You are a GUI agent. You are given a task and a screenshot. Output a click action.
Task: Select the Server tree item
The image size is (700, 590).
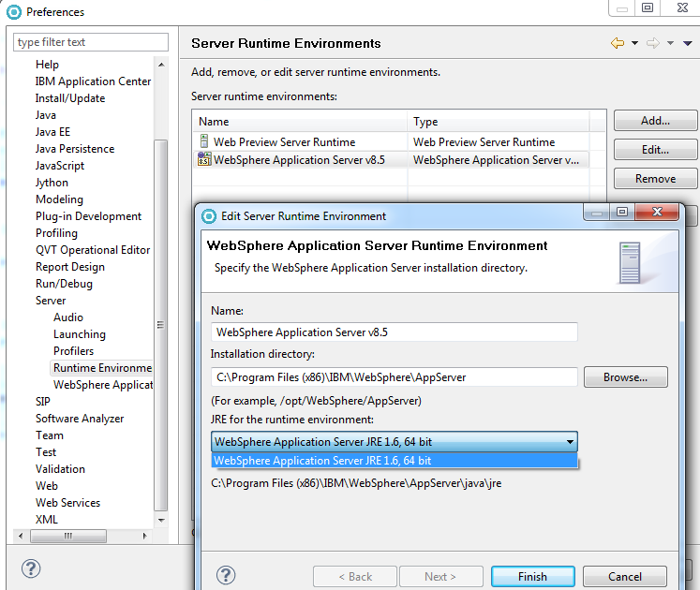coord(51,301)
